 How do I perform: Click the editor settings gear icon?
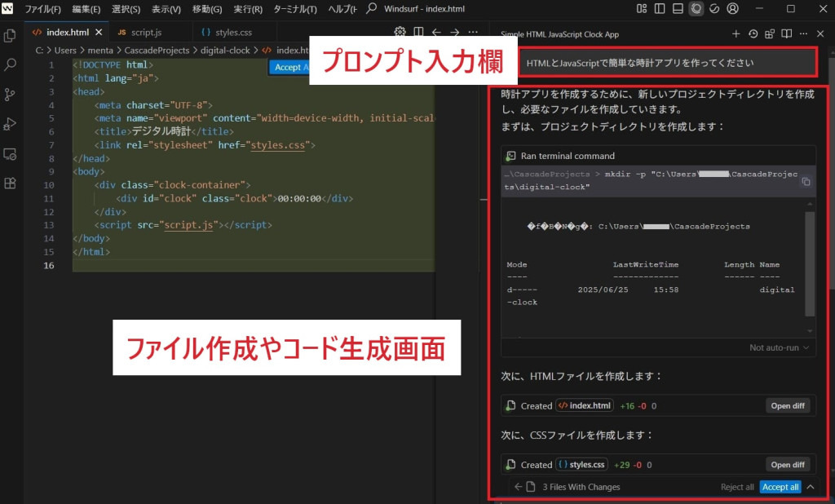pos(400,32)
